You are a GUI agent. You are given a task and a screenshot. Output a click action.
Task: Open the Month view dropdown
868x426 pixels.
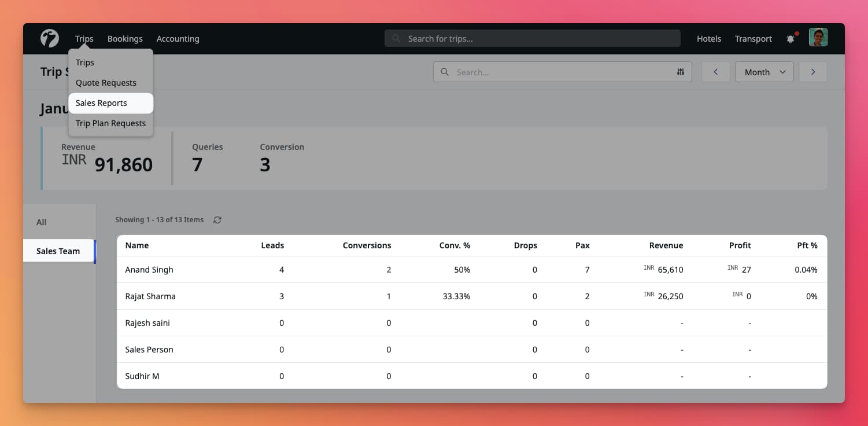tap(764, 72)
